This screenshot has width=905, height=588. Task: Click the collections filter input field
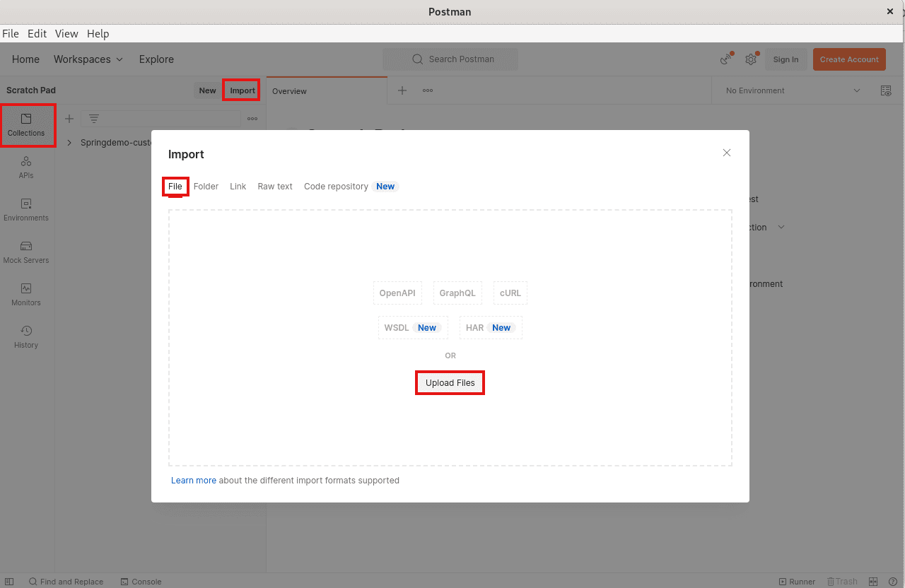160,119
